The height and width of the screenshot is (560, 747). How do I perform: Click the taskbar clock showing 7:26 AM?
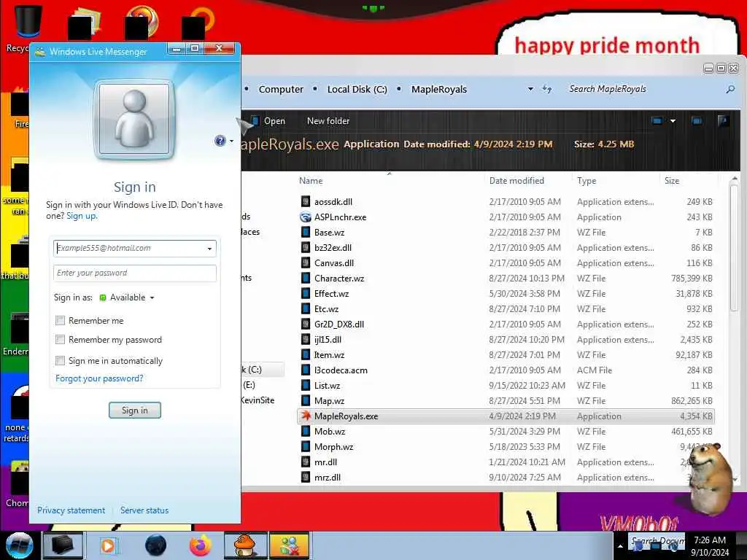709,540
